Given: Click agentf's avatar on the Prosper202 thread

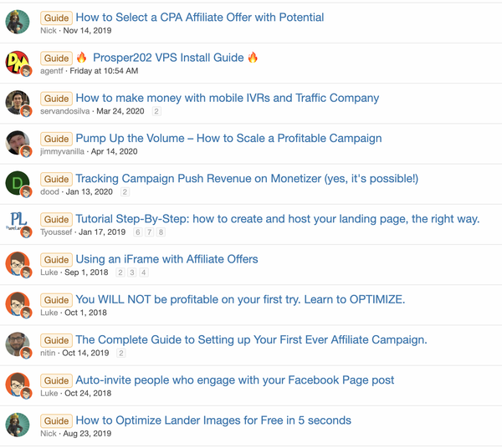Looking at the screenshot, I should click(18, 62).
